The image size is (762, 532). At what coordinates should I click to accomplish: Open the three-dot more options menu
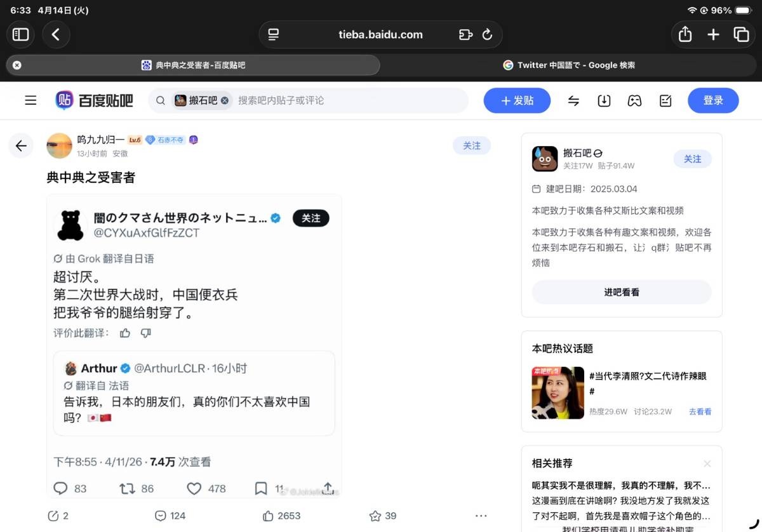point(481,515)
